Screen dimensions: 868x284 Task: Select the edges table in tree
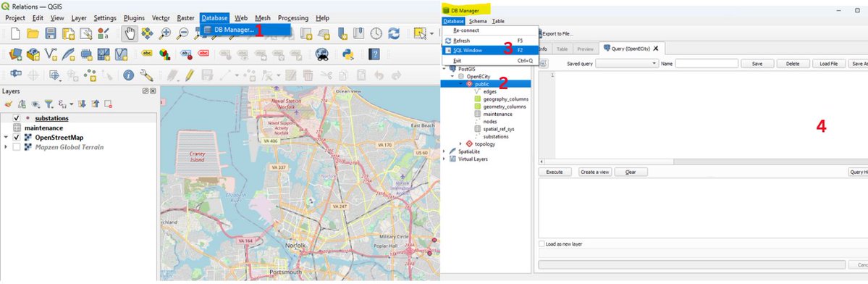point(490,91)
